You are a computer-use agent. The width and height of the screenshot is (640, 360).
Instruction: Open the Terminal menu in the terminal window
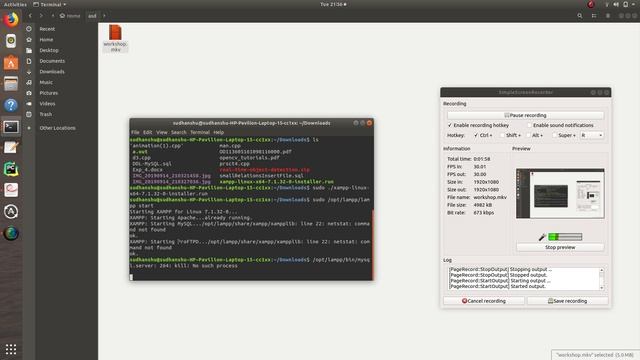point(200,132)
